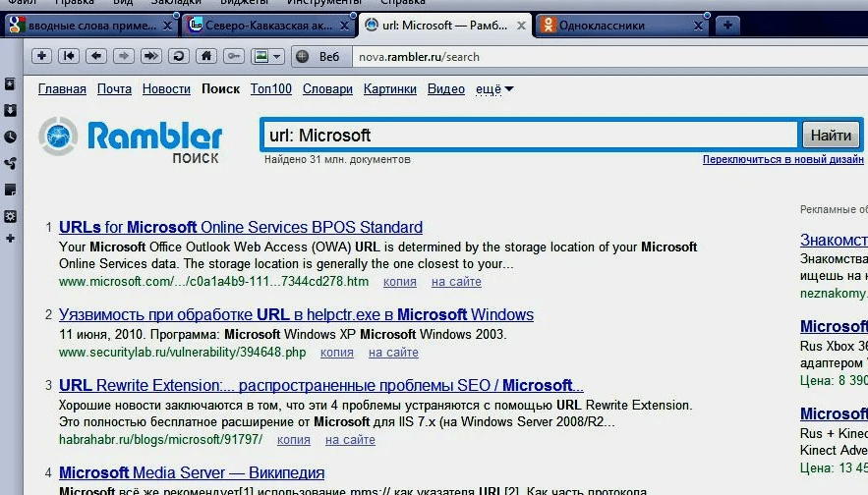Open result "Уязвимость при обработке URL в helpctr.exe"
This screenshot has height=495, width=868.
[296, 314]
